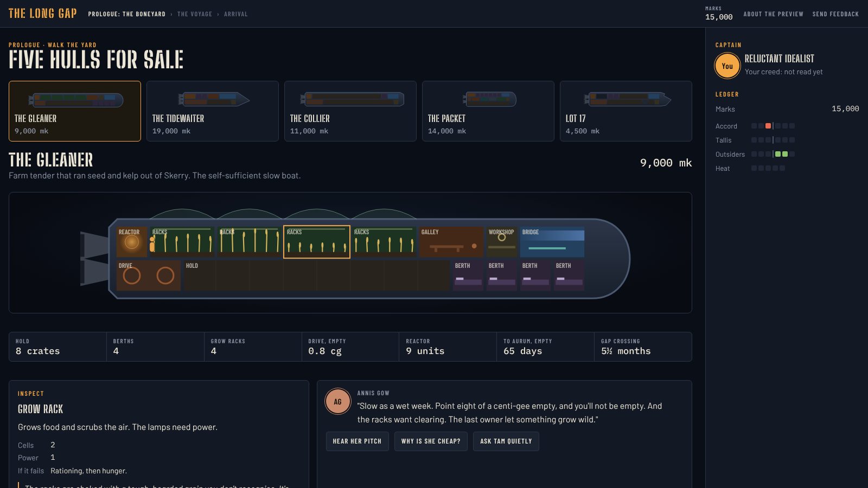868x488 pixels.
Task: Click the Accord standing meter
Action: (773, 126)
